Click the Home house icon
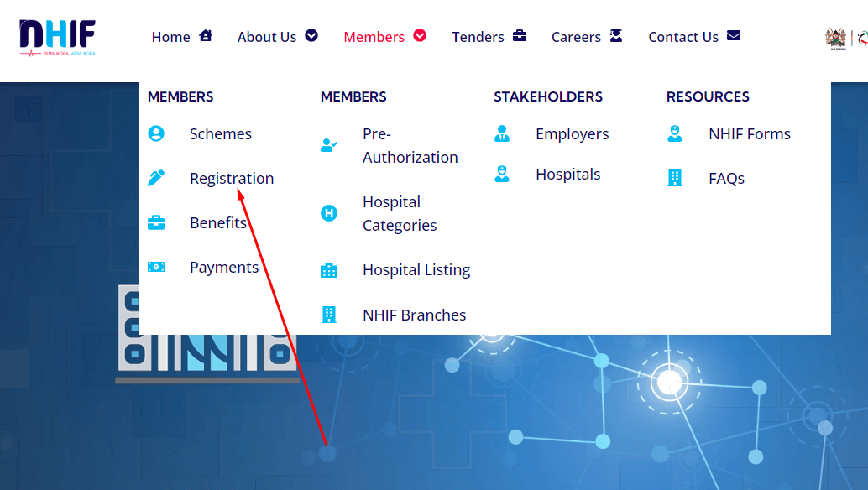The width and height of the screenshot is (868, 490). [206, 36]
